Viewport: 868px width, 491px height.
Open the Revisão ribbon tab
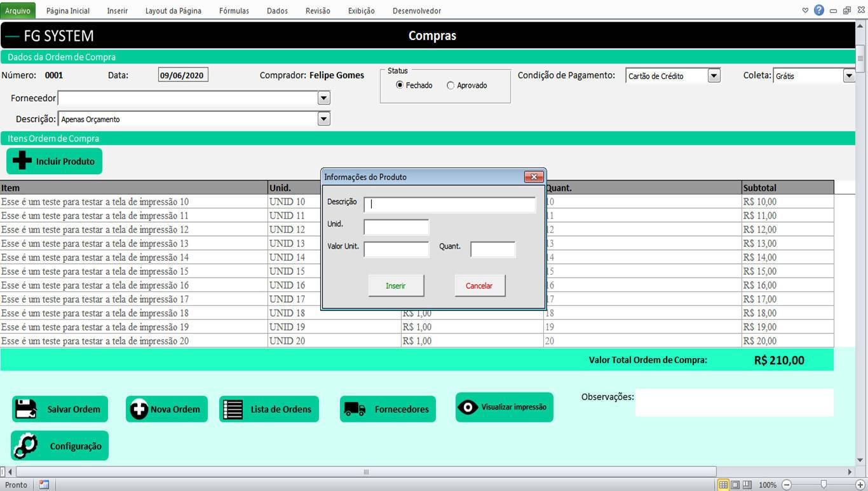tap(318, 11)
